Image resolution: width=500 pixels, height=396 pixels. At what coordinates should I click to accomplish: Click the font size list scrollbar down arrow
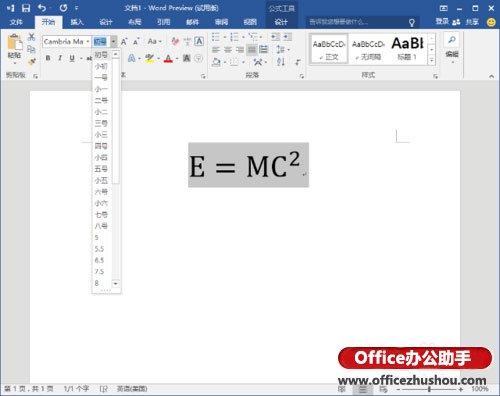tap(116, 284)
